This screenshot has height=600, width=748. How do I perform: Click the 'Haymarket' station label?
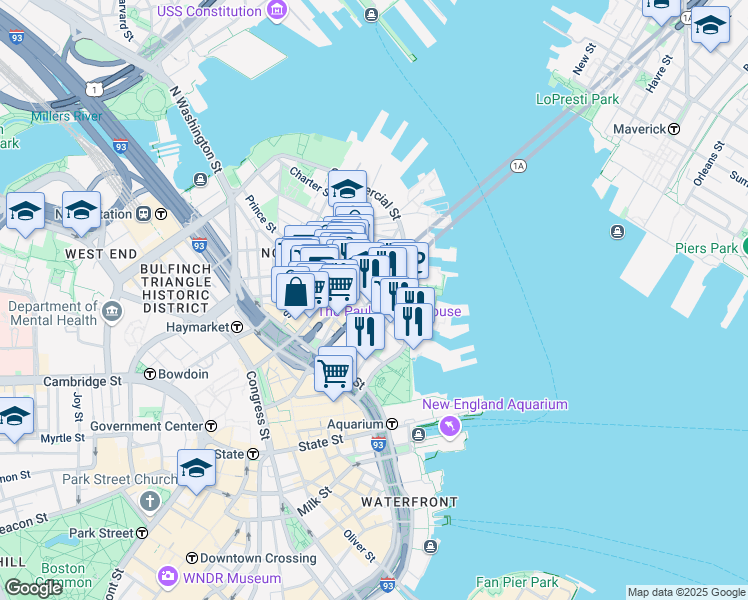point(197,327)
